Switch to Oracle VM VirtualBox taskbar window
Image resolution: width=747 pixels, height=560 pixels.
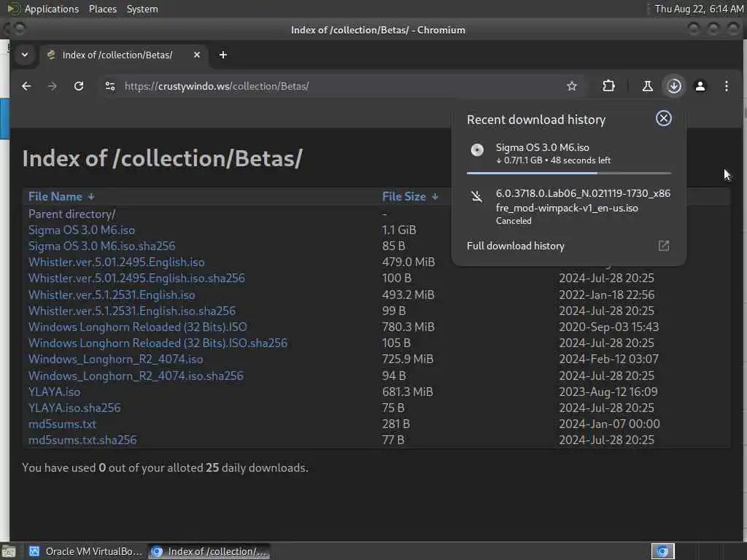[86, 551]
